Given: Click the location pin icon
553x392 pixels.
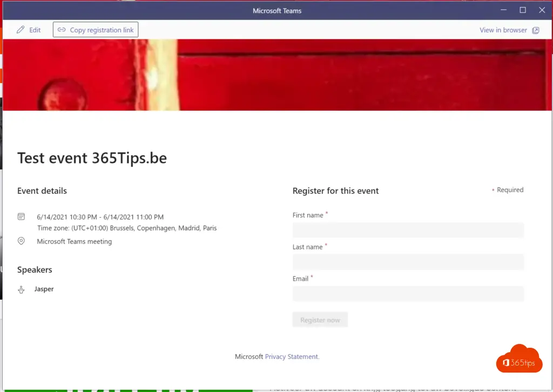Looking at the screenshot, I should point(21,241).
